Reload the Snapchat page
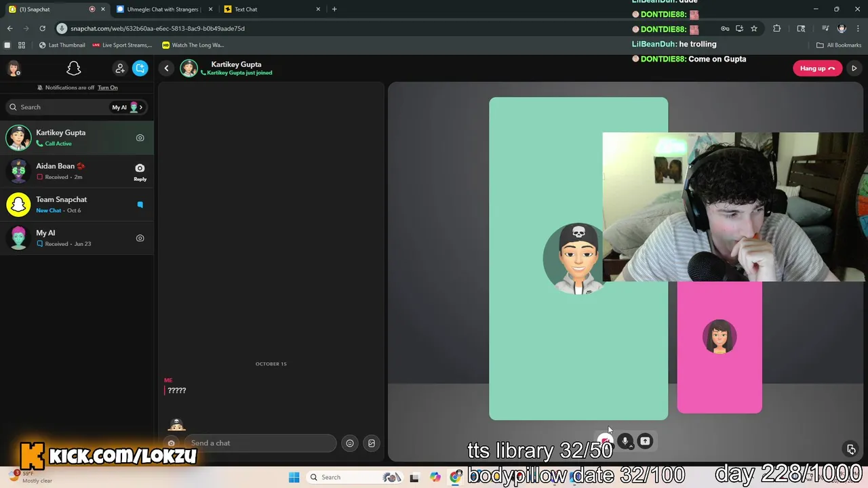This screenshot has width=868, height=488. [x=42, y=28]
